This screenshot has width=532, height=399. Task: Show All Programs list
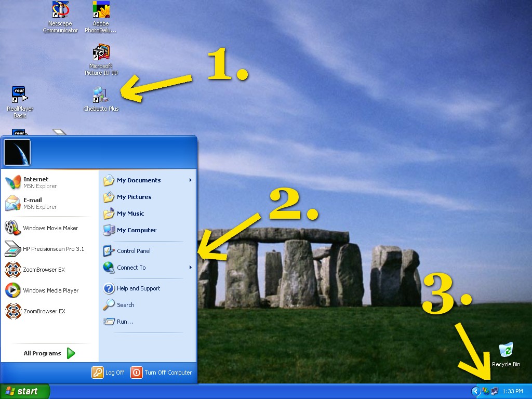(x=49, y=353)
